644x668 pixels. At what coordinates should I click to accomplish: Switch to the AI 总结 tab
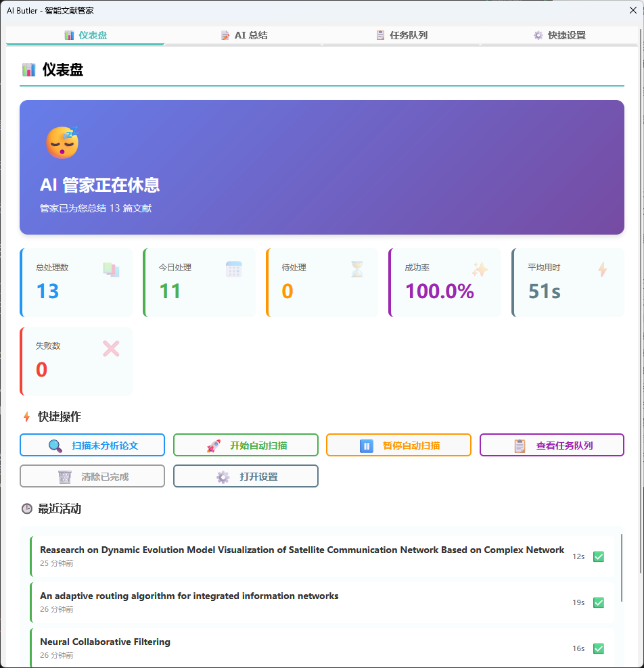[x=245, y=34]
